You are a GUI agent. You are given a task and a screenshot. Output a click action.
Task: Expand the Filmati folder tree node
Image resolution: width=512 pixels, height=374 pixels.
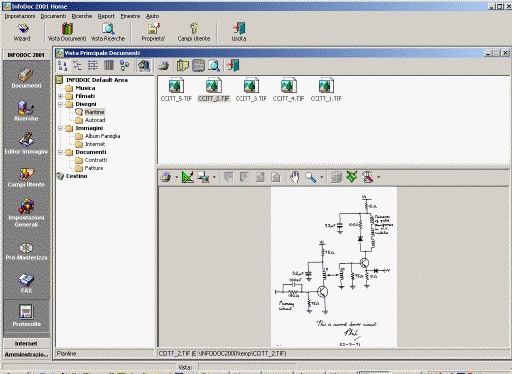pos(60,96)
